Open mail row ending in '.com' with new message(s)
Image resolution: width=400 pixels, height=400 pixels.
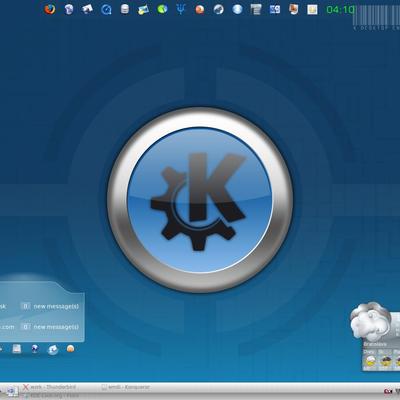[40, 327]
